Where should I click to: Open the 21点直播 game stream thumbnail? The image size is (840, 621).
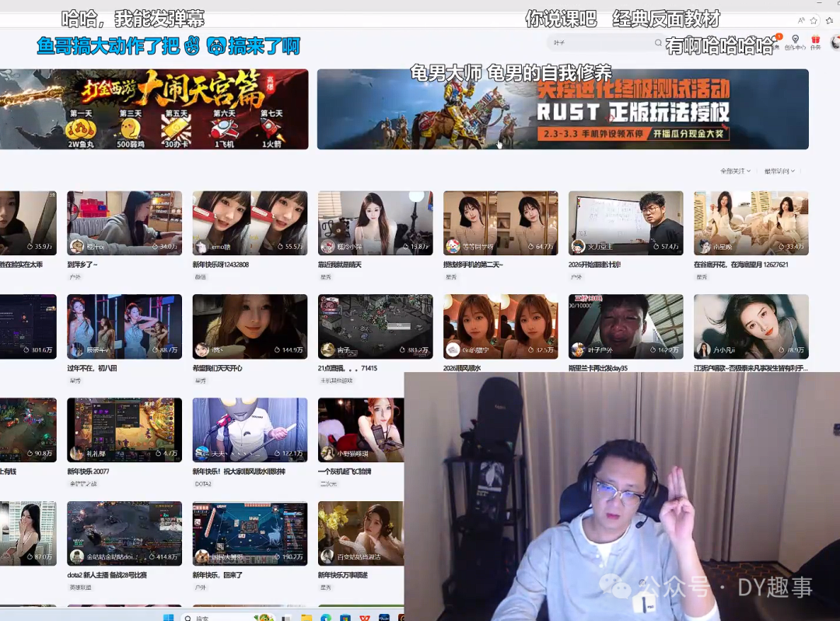point(376,326)
